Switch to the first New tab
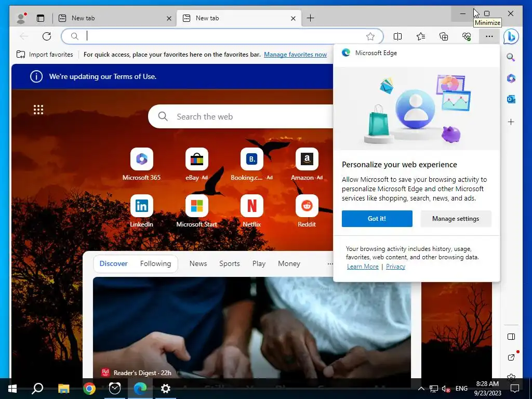Viewport: 532px width, 399px height. point(114,18)
